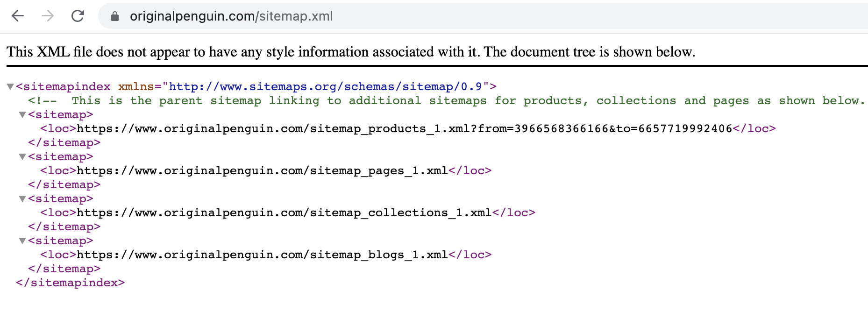Click the lock icon in address bar
The width and height of the screenshot is (868, 326).
pyautogui.click(x=115, y=16)
